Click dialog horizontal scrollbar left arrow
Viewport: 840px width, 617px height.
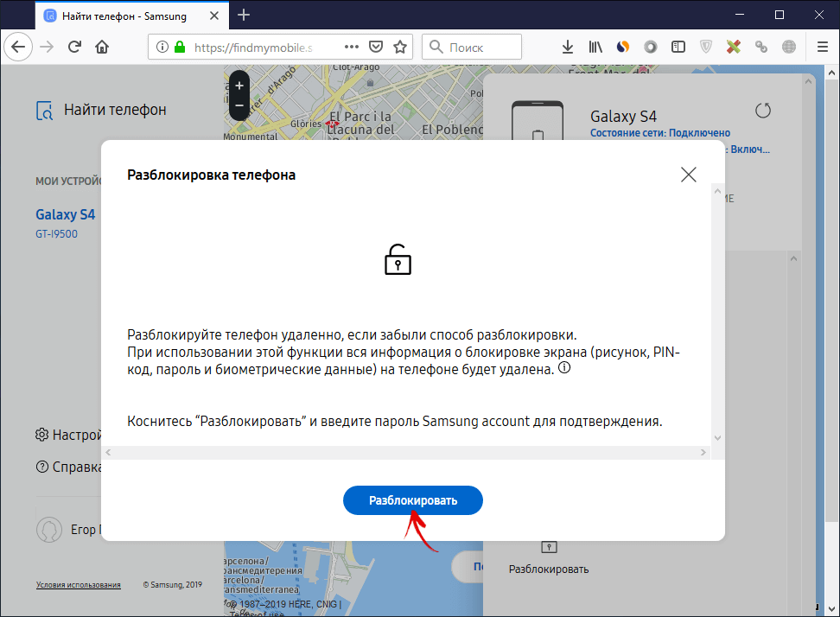click(108, 453)
